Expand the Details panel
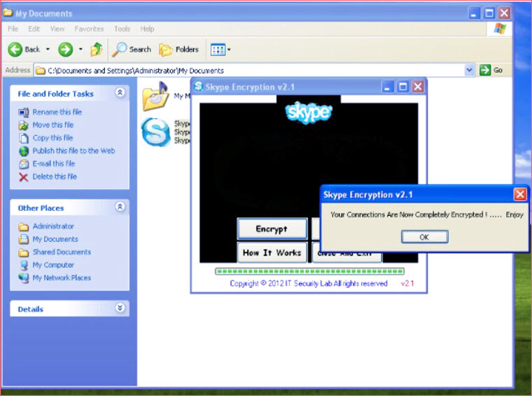Image resolution: width=532 pixels, height=396 pixels. point(120,308)
